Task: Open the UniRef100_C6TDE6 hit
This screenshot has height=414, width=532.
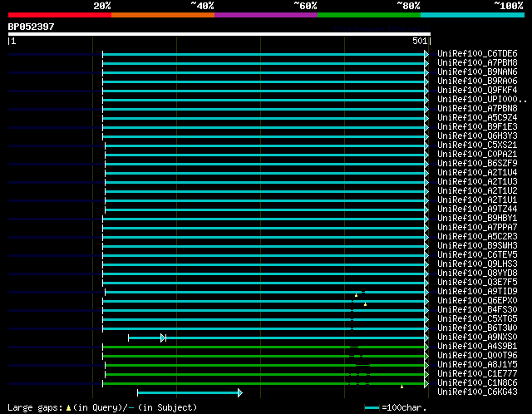Action: pyautogui.click(x=477, y=53)
